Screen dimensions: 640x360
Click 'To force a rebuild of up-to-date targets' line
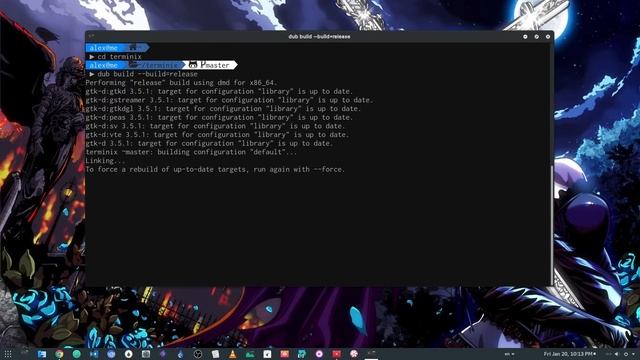pos(215,169)
